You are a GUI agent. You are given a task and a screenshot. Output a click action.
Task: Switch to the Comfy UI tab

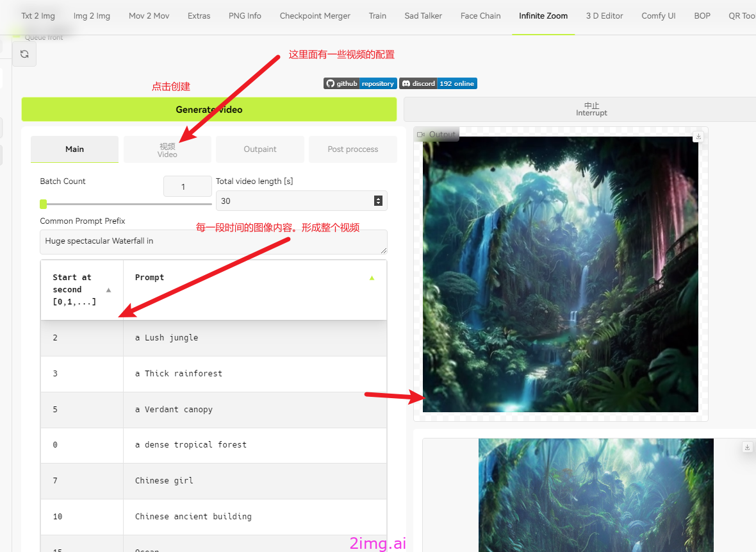[x=659, y=16]
